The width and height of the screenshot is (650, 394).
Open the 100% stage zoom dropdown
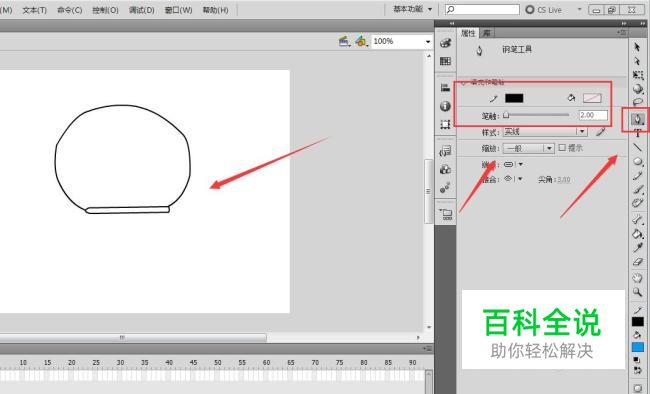pos(401,41)
